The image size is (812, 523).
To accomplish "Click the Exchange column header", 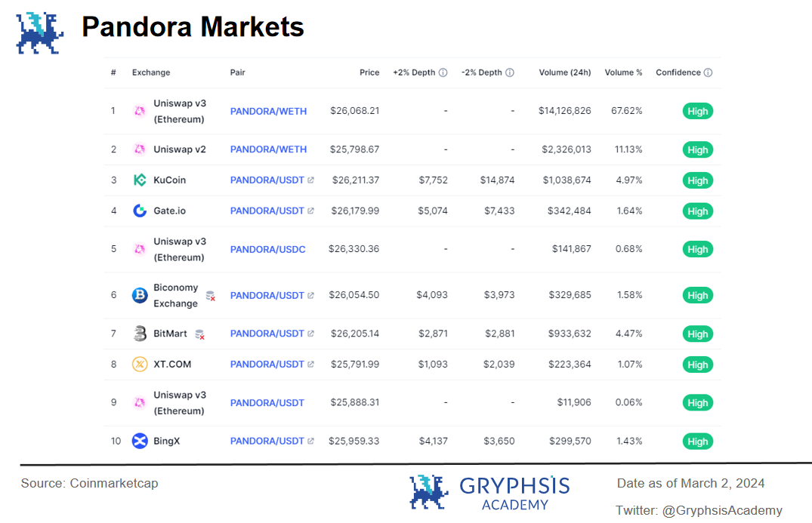I will [x=151, y=72].
